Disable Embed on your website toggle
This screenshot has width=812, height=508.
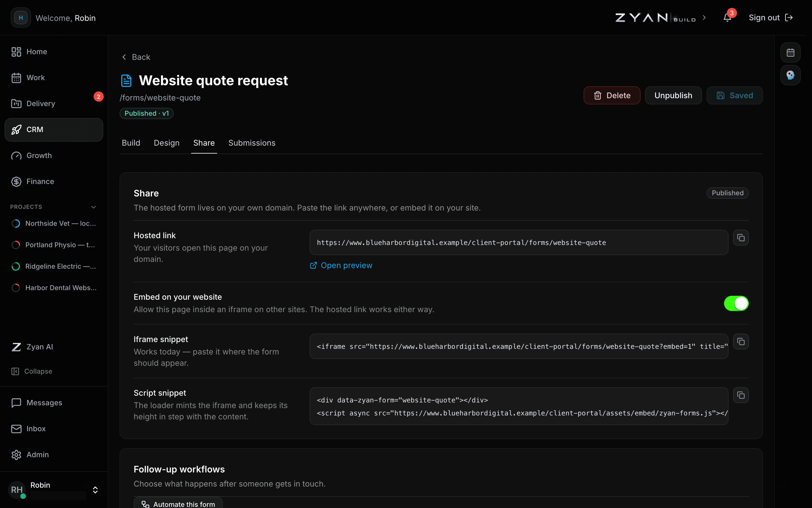tap(736, 303)
